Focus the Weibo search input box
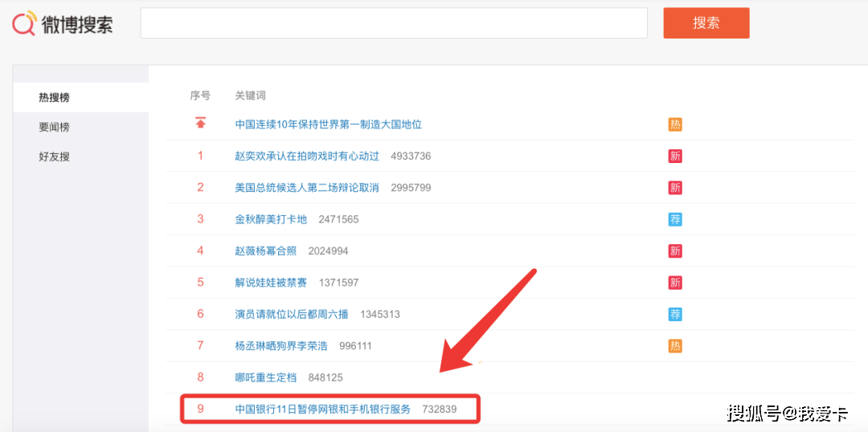Viewport: 868px width, 432px height. [394, 23]
